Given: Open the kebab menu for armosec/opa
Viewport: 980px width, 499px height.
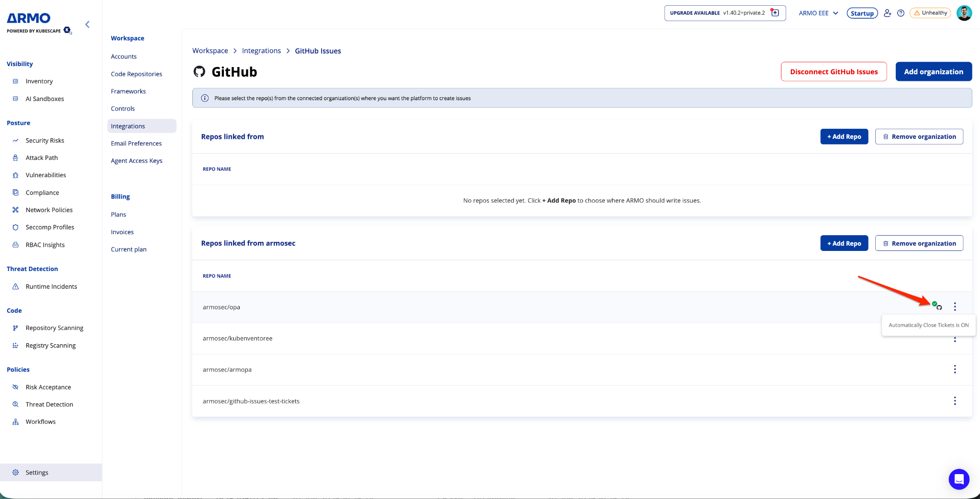Looking at the screenshot, I should [x=955, y=306].
